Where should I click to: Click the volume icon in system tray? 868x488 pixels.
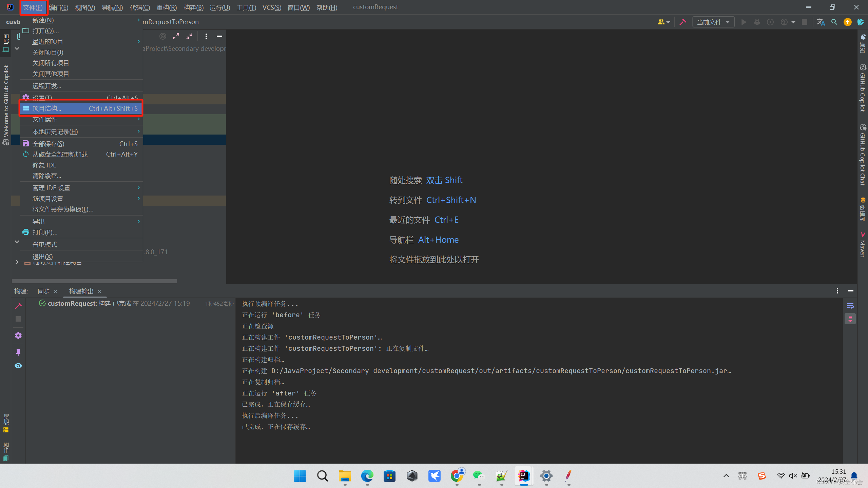[x=793, y=476]
